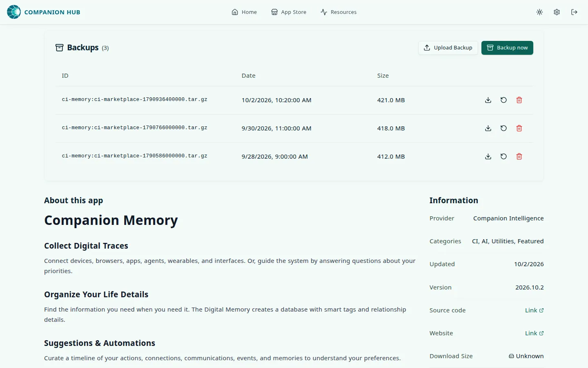
Task: Click the COMPANION HUB brand title
Action: pyautogui.click(x=52, y=12)
